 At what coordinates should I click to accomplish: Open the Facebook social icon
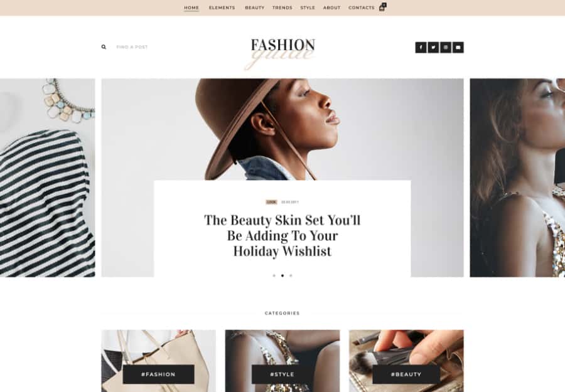421,48
